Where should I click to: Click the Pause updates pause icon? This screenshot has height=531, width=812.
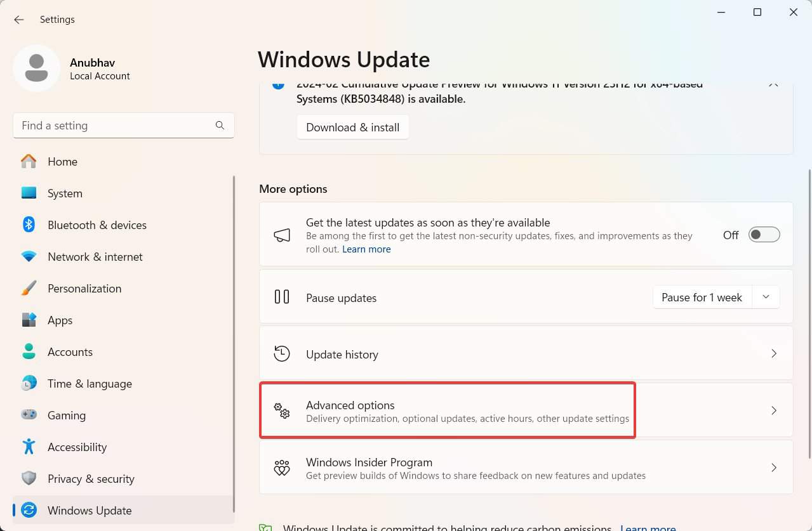[x=282, y=297]
